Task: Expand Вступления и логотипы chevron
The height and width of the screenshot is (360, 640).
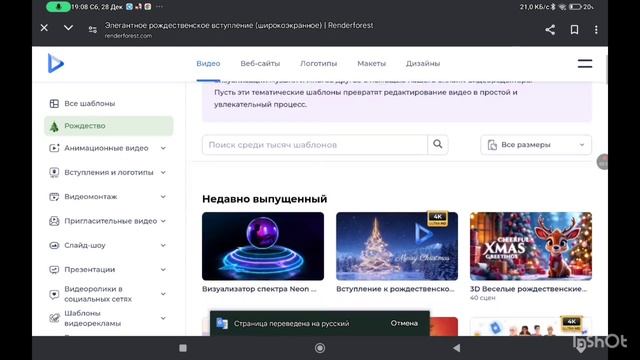Action: click(163, 172)
